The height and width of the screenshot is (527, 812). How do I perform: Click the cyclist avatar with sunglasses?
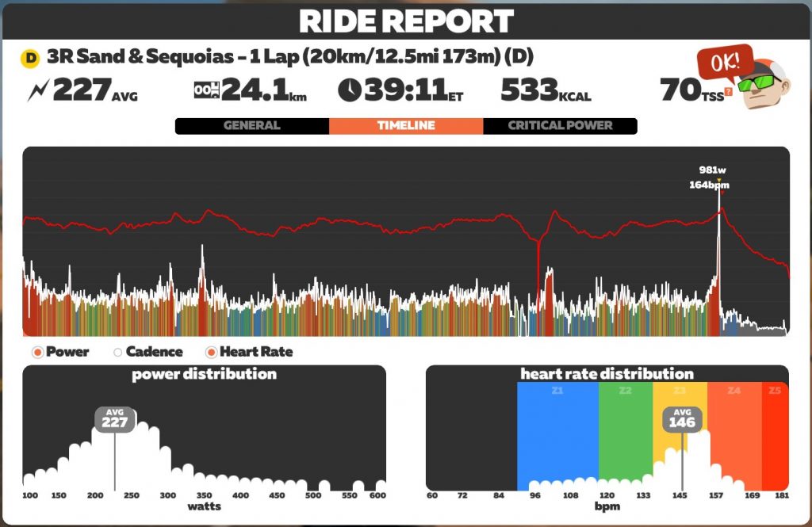[764, 84]
